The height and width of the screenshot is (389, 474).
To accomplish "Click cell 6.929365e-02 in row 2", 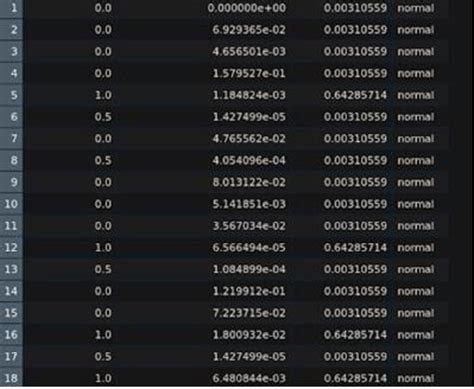I will 249,30.
